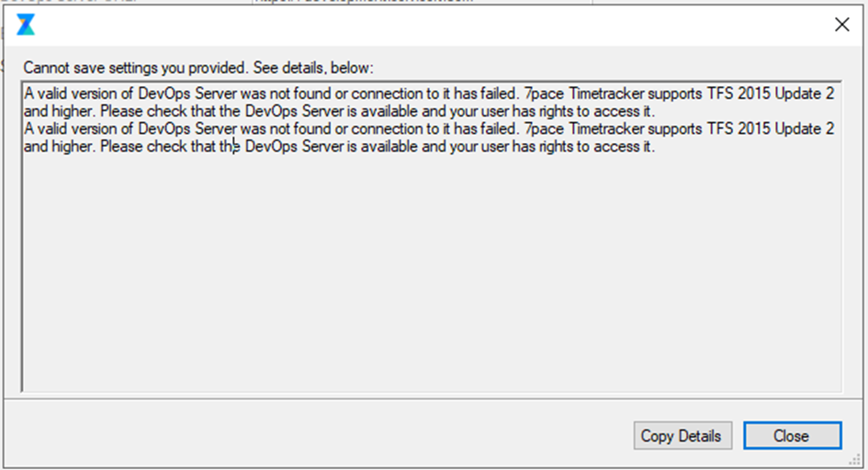The height and width of the screenshot is (470, 868).
Task: Click second line starting 'and higher. Please check'
Action: [x=339, y=111]
